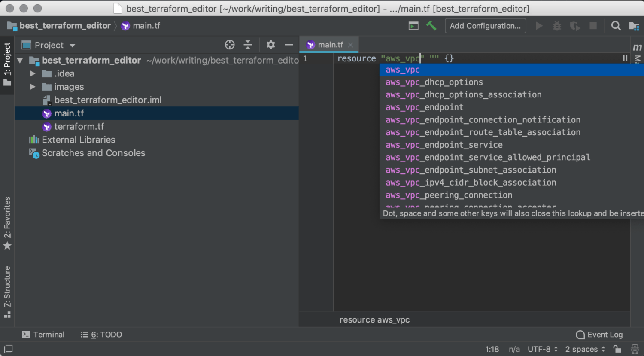Click best_terraform_editor in the breadcrumb
Viewport: 644px width, 356px height.
click(x=65, y=26)
